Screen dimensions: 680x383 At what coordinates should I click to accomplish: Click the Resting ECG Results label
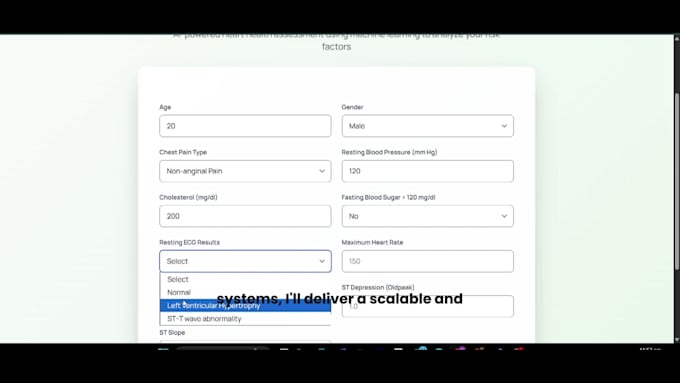pos(190,242)
